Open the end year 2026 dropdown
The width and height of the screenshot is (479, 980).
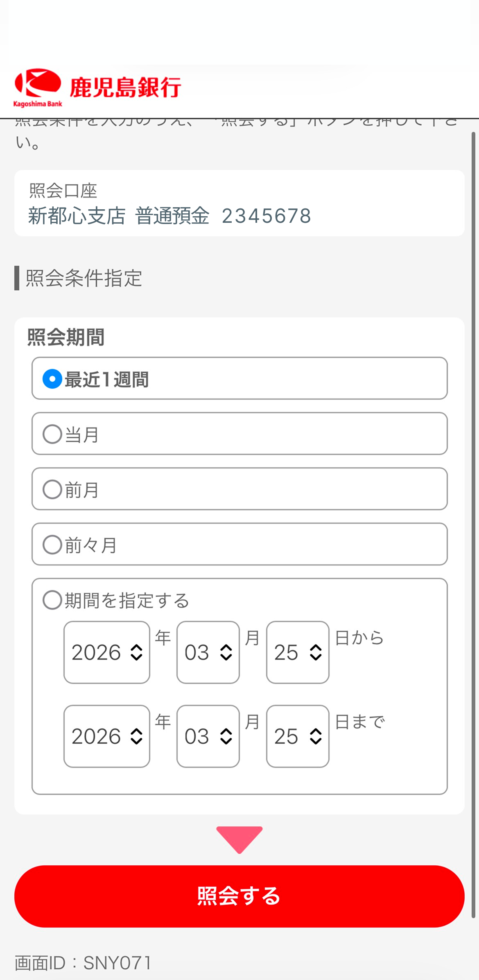[107, 736]
